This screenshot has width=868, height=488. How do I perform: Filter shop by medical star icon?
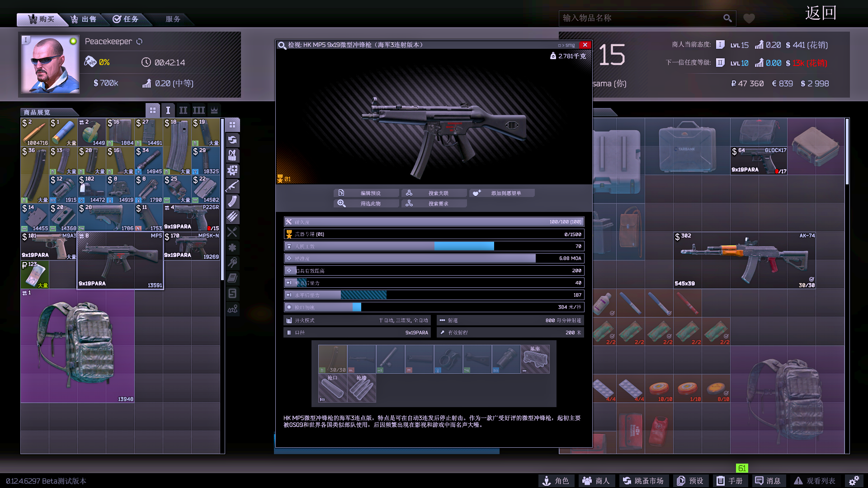coord(232,248)
